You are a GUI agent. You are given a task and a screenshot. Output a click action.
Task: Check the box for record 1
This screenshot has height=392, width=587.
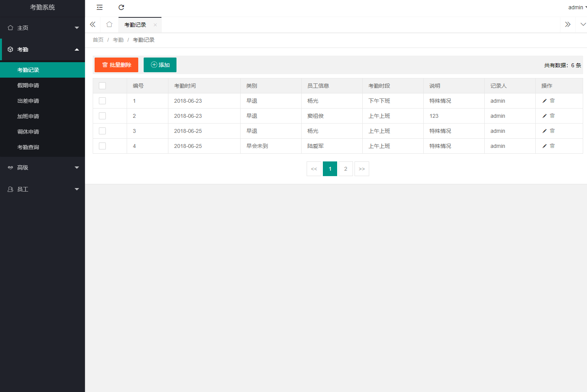(102, 101)
